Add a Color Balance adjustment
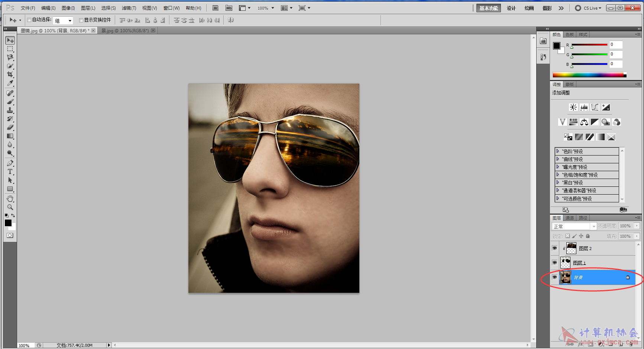The width and height of the screenshot is (644, 349). (584, 122)
